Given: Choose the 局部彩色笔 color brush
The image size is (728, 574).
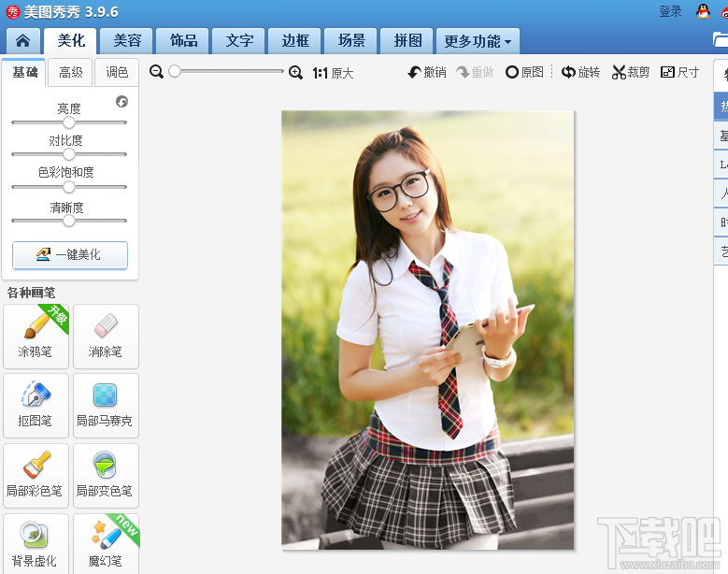Looking at the screenshot, I should click(36, 475).
